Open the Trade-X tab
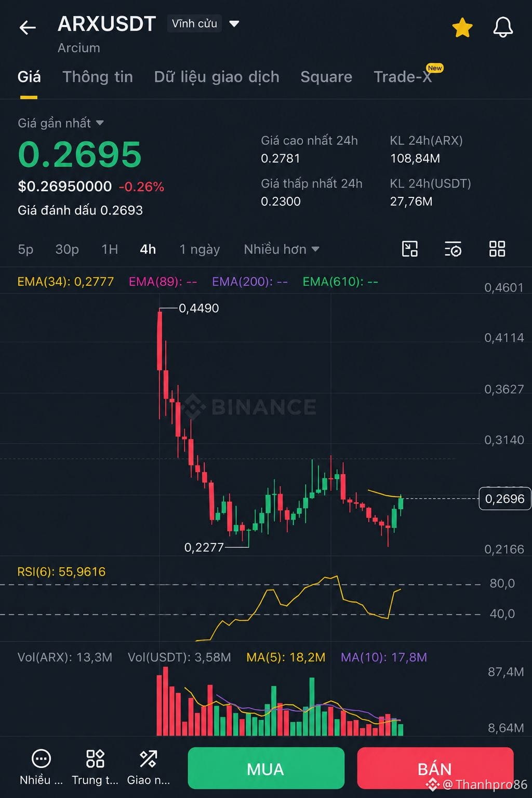 (x=403, y=77)
